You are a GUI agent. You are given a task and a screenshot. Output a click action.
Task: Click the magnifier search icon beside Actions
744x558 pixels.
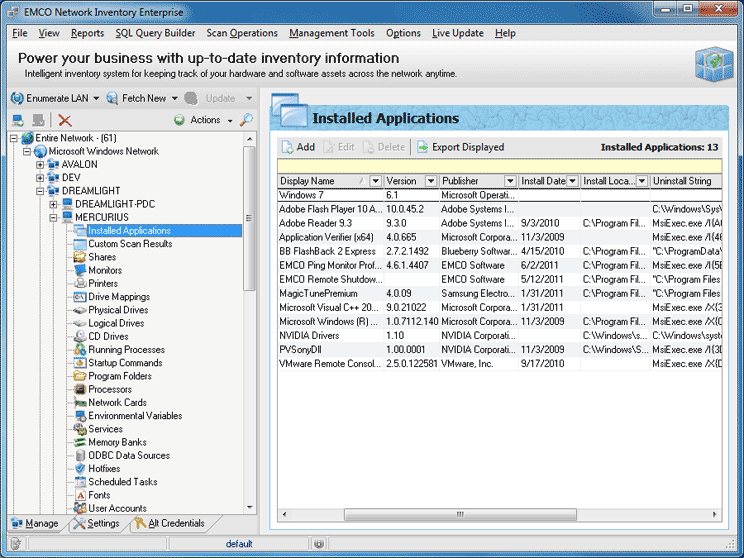(x=246, y=120)
